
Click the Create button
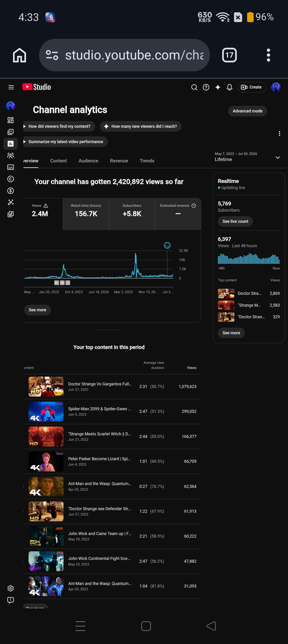(x=252, y=87)
